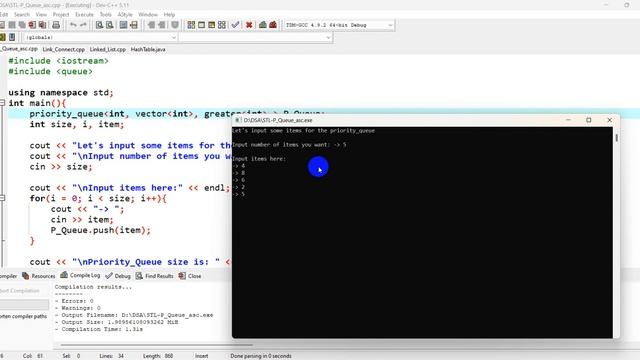
Task: Click the '#include <iostream>' code line
Action: point(58,61)
